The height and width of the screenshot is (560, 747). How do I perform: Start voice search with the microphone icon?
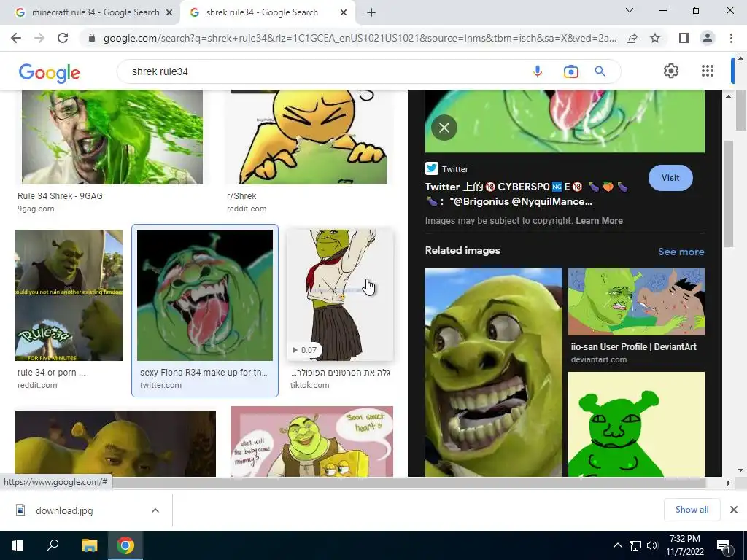tap(538, 71)
